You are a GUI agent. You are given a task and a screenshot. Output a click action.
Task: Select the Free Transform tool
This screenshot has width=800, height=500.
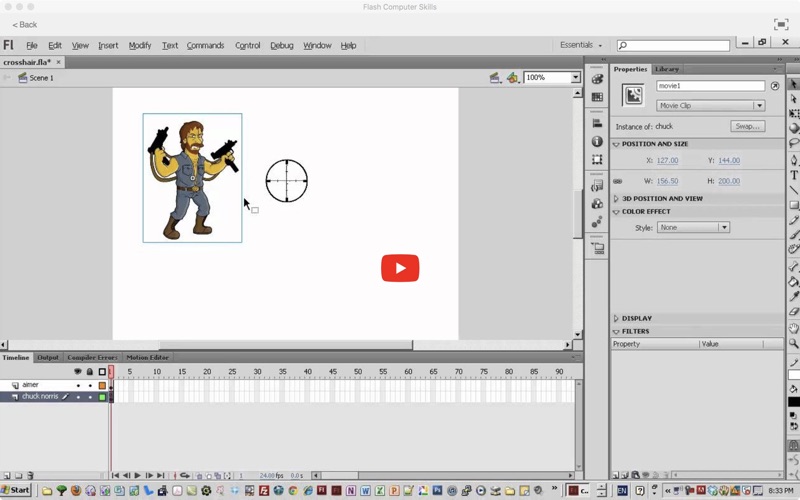(x=793, y=113)
